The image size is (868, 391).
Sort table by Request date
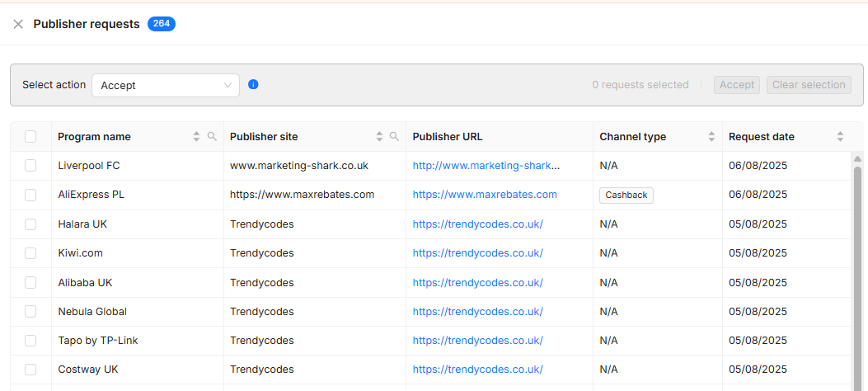tap(840, 137)
